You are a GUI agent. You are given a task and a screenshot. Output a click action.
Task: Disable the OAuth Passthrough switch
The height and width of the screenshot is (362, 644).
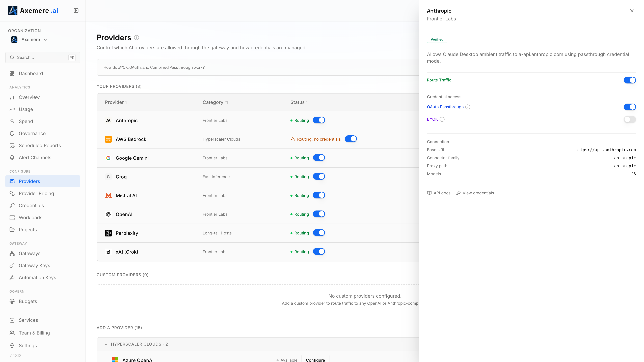tap(630, 107)
